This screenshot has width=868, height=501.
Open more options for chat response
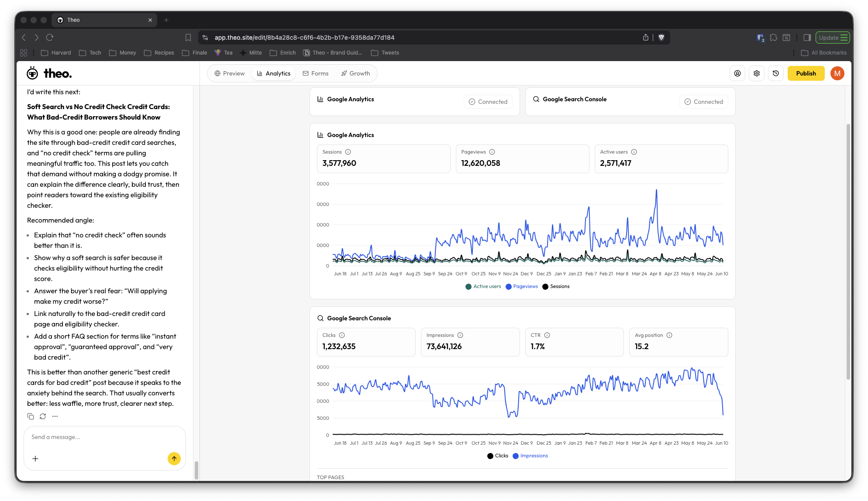coord(55,416)
